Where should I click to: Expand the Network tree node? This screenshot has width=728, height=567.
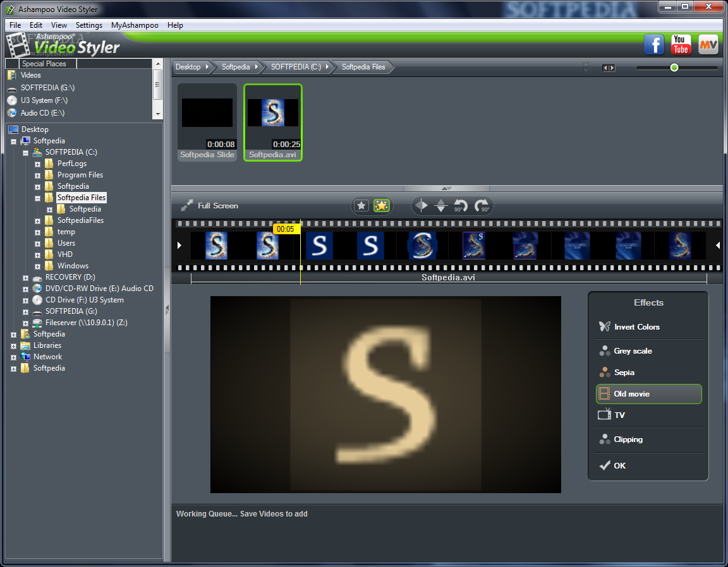pos(13,357)
